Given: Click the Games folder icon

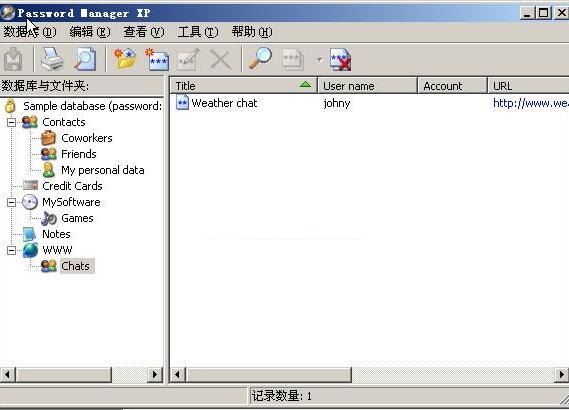Looking at the screenshot, I should 49,218.
